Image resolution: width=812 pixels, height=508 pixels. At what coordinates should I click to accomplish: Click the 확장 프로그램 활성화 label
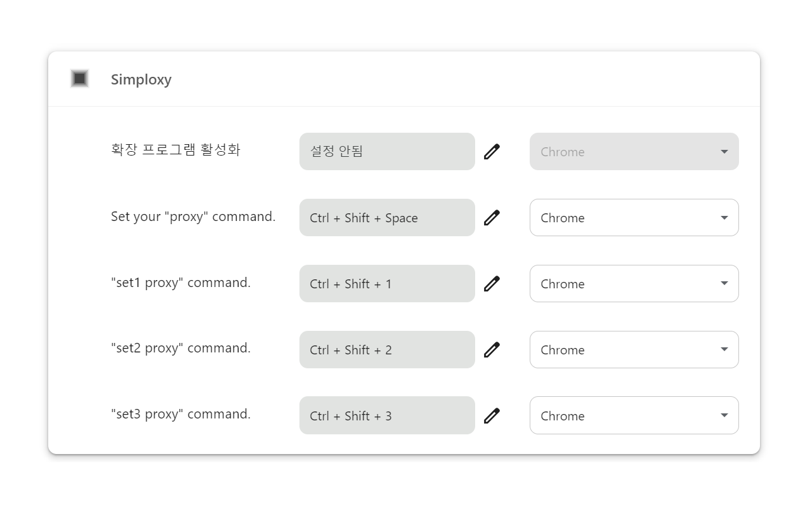pyautogui.click(x=176, y=150)
